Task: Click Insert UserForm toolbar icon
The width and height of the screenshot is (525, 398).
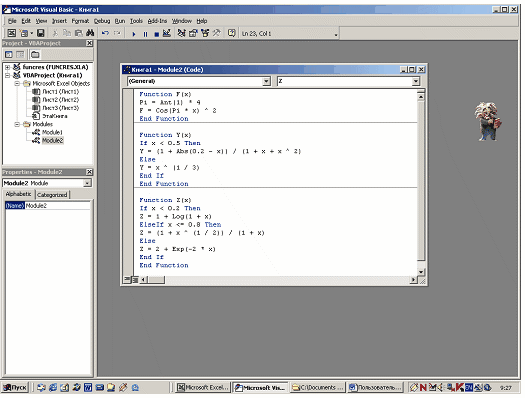Action: coord(23,33)
